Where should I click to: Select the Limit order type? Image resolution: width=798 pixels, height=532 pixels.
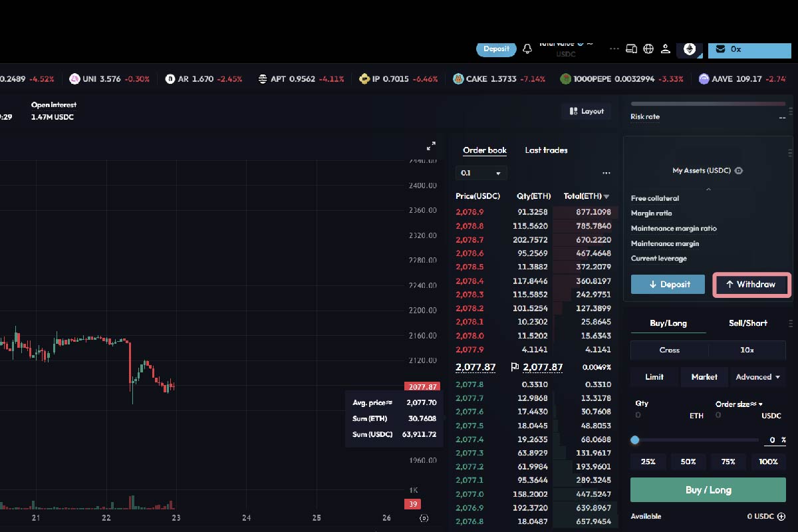654,377
